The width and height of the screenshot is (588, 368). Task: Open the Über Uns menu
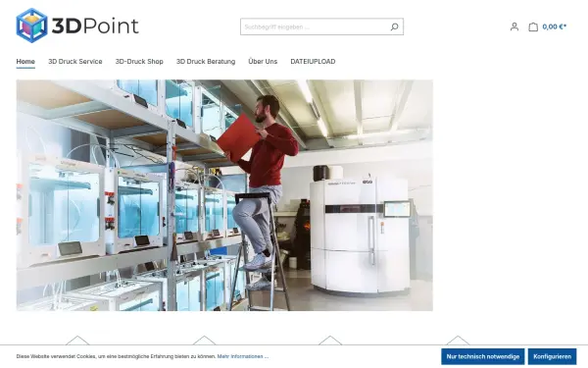(x=263, y=61)
